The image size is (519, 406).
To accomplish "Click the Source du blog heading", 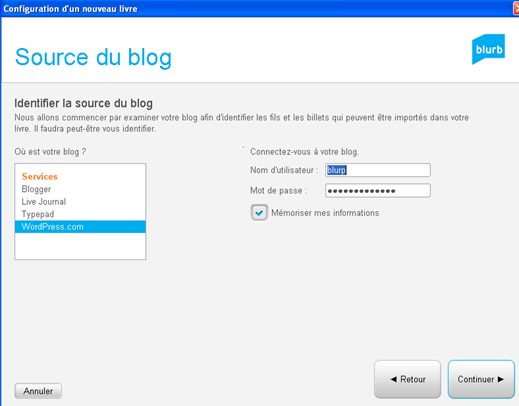I will tap(93, 57).
